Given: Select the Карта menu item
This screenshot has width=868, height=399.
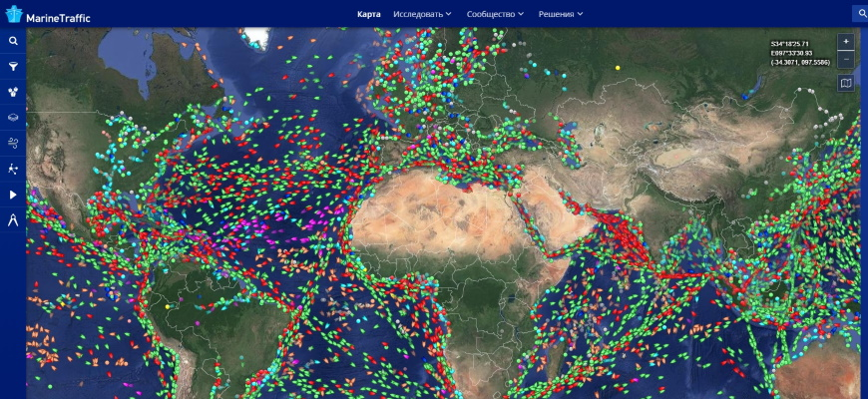Looking at the screenshot, I should point(369,14).
